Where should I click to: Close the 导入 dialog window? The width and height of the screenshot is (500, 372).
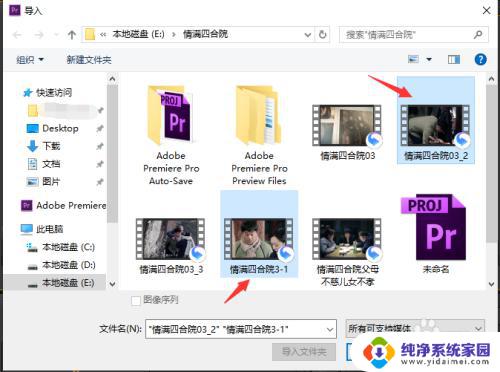(x=486, y=10)
